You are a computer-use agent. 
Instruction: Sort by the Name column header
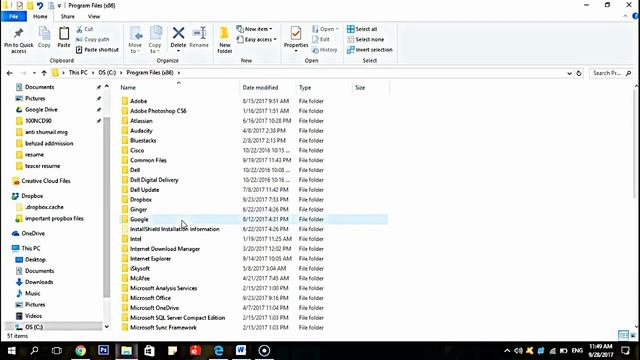coord(178,87)
